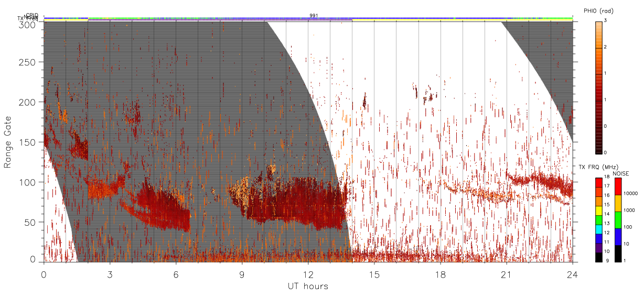Select the red swatch in TX FRQ legend

599,182
